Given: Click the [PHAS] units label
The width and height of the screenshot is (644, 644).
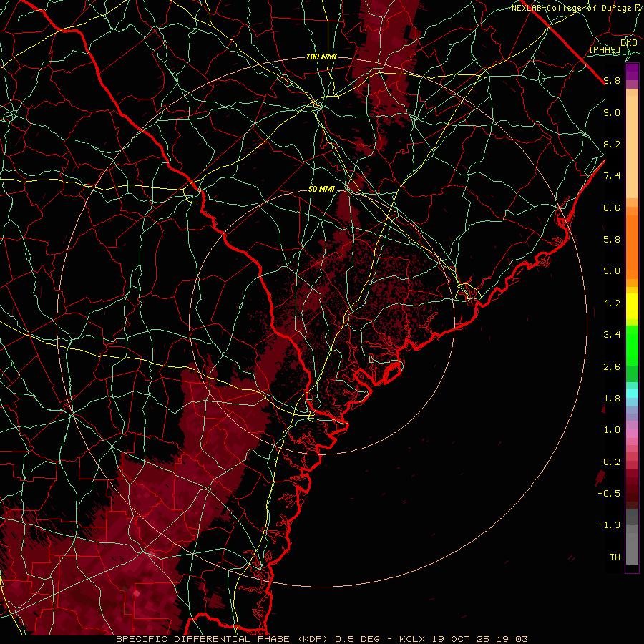Looking at the screenshot, I should 605,49.
